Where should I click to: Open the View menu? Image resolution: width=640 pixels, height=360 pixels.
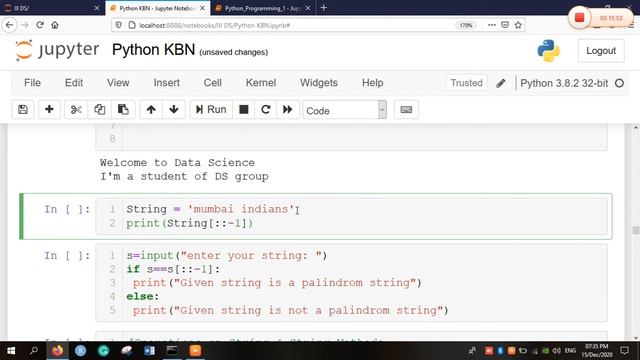pyautogui.click(x=118, y=83)
